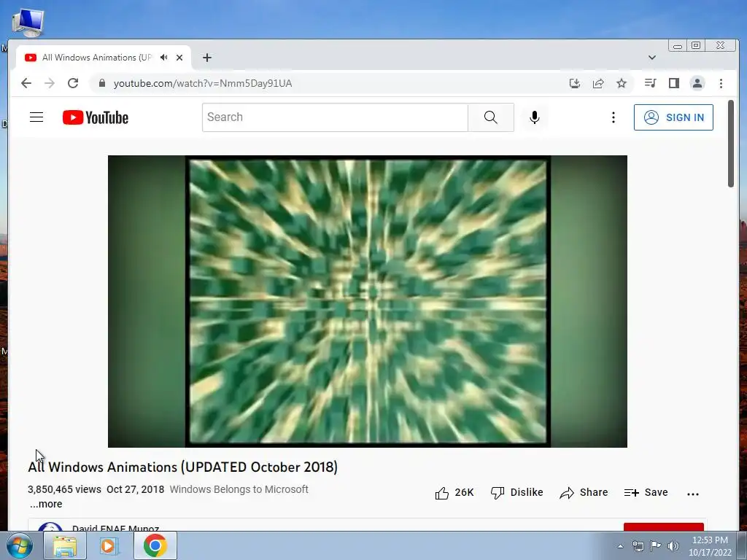The width and height of the screenshot is (747, 560).
Task: Open Windows Explorer from taskbar
Action: point(65,545)
